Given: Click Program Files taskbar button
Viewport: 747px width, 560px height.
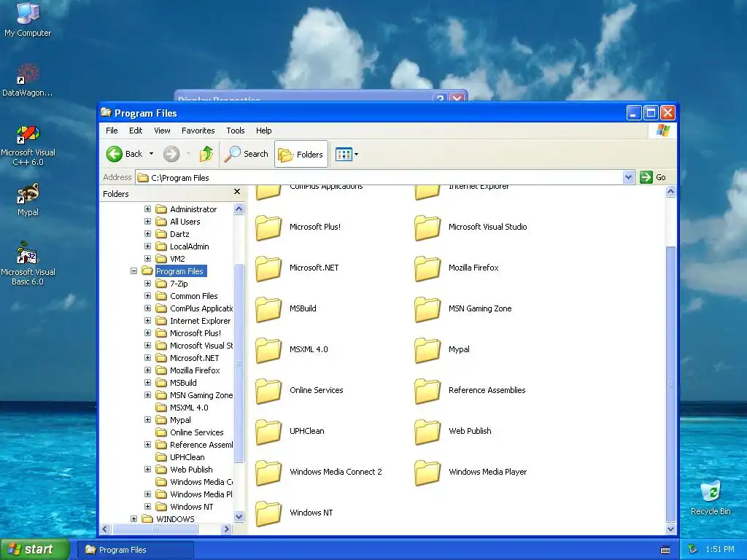Looking at the screenshot, I should (x=135, y=550).
